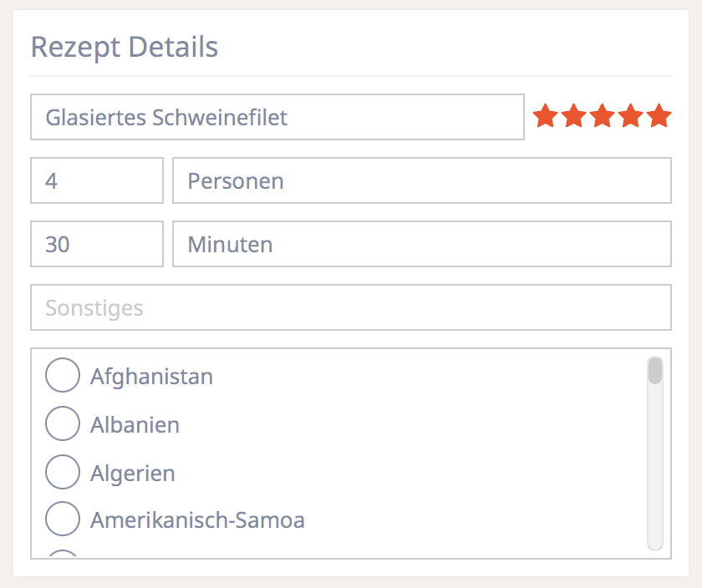
Task: Click the fourth rating star
Action: click(630, 116)
